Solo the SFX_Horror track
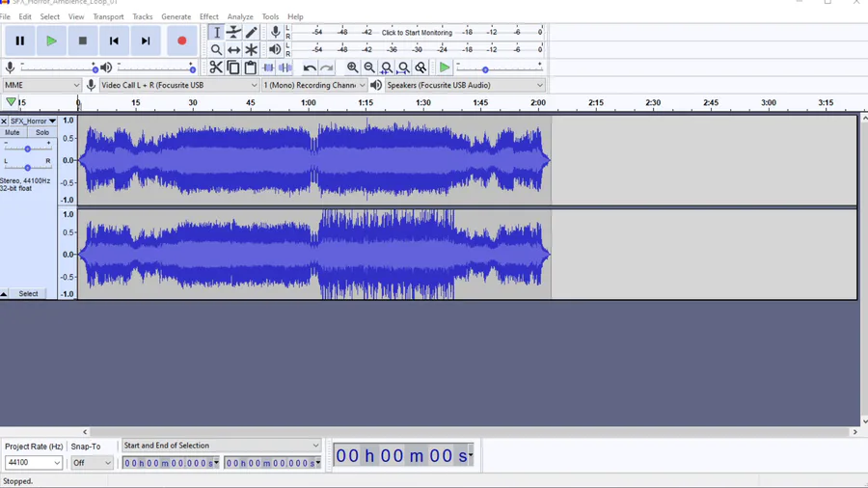 (42, 133)
